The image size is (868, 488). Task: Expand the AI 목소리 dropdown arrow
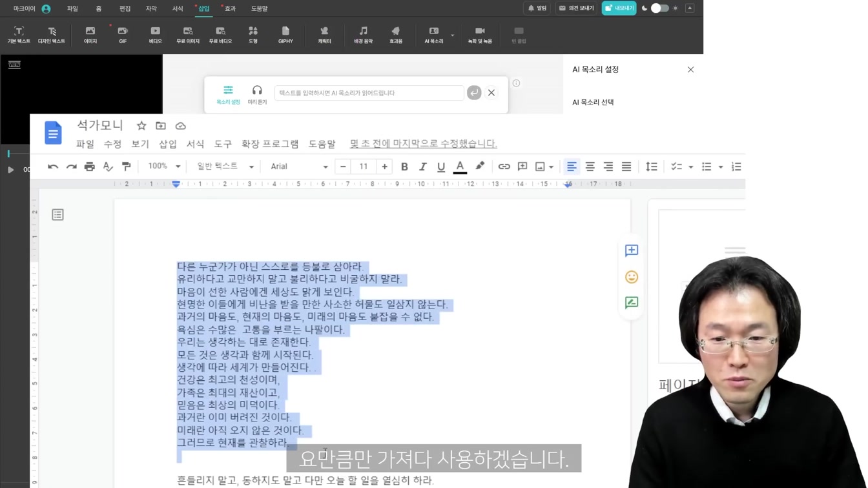click(x=453, y=36)
